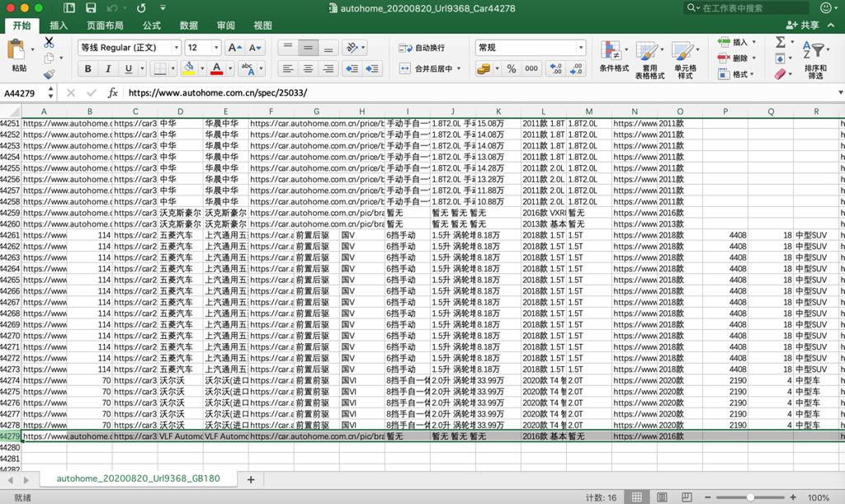Align cell content to middle

(x=308, y=47)
